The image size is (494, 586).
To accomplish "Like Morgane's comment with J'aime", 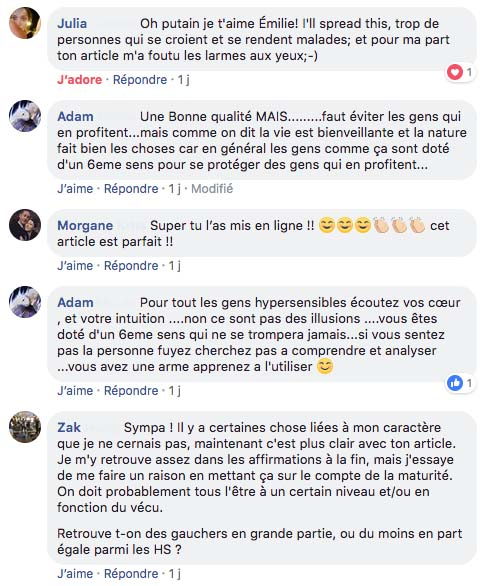I will [75, 266].
